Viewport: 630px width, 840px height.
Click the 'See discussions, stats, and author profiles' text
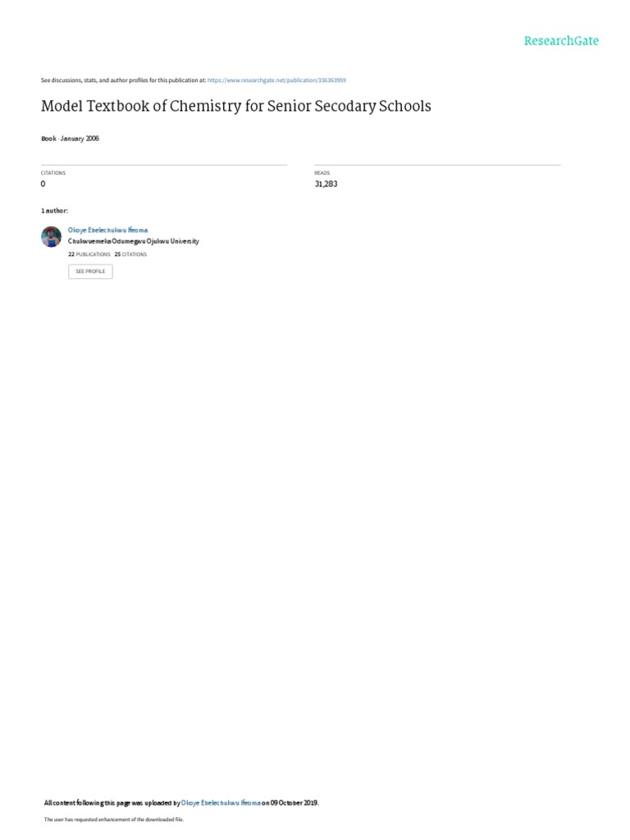point(123,80)
